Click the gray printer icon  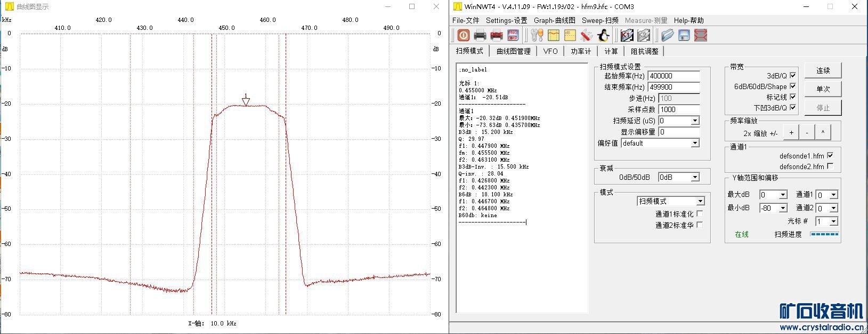[x=480, y=35]
